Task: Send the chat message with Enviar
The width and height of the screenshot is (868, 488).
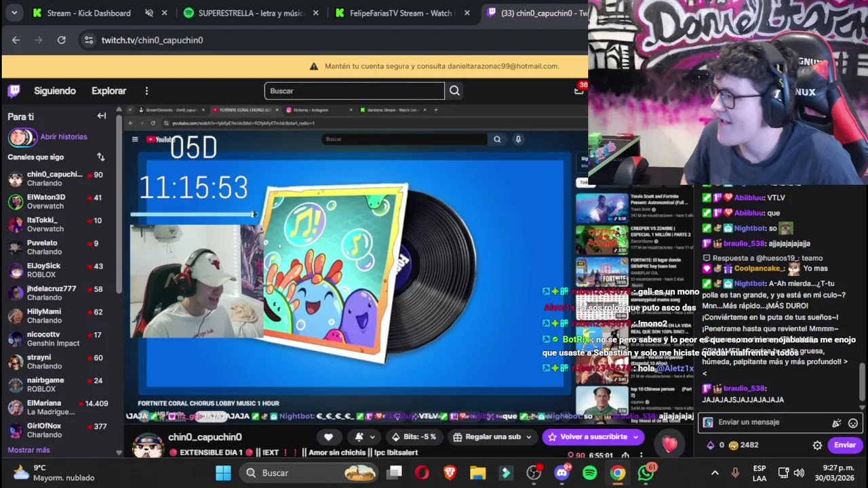Action: click(845, 445)
